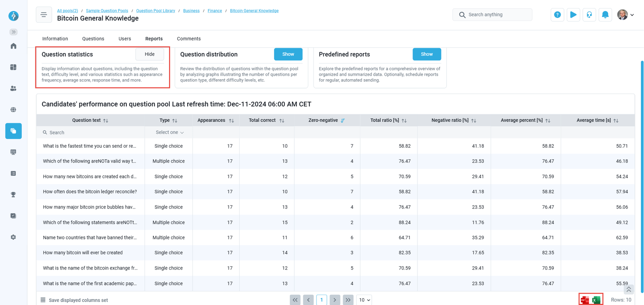Screen dimensions: 644x305
Task: Follow the Finance breadcrumb link
Action: 215,11
